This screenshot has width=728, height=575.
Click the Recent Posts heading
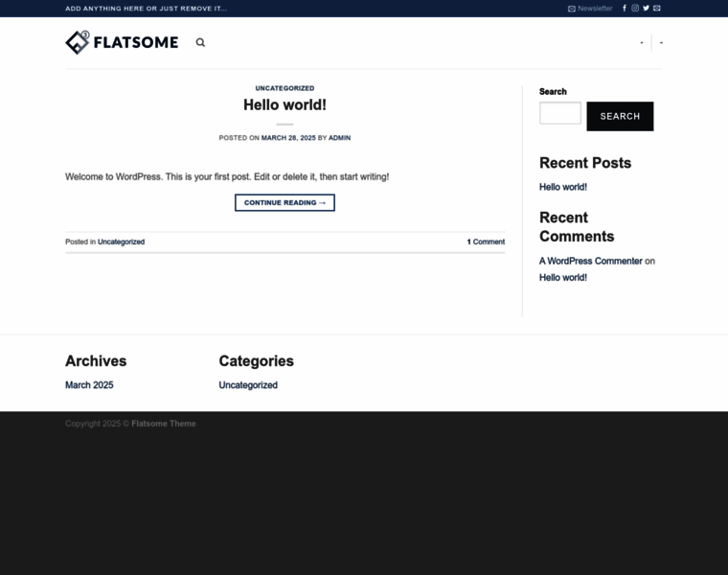click(585, 163)
